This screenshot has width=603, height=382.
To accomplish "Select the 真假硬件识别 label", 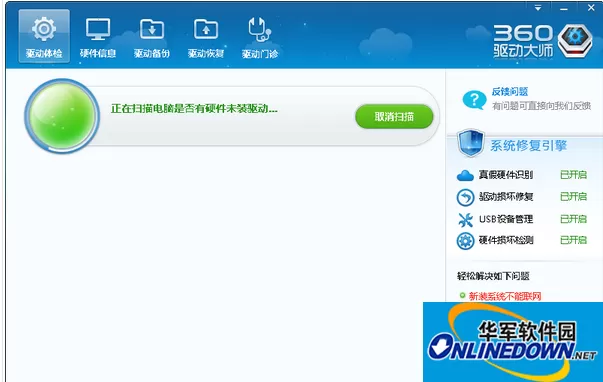I will pyautogui.click(x=506, y=175).
